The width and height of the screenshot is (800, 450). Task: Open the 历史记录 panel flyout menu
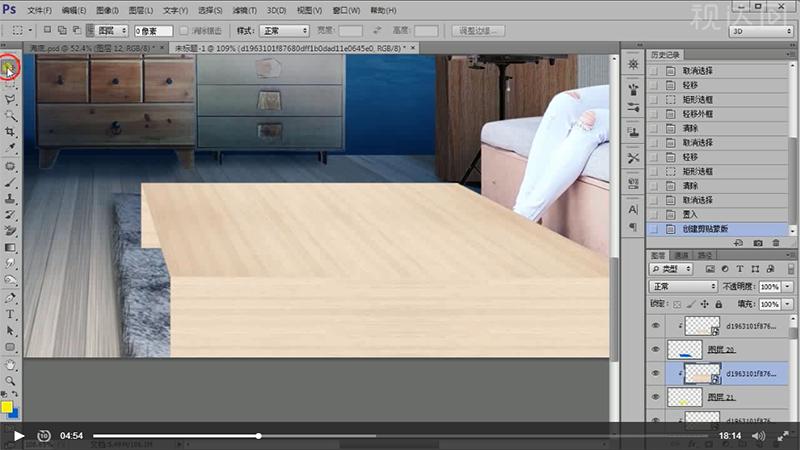point(791,54)
